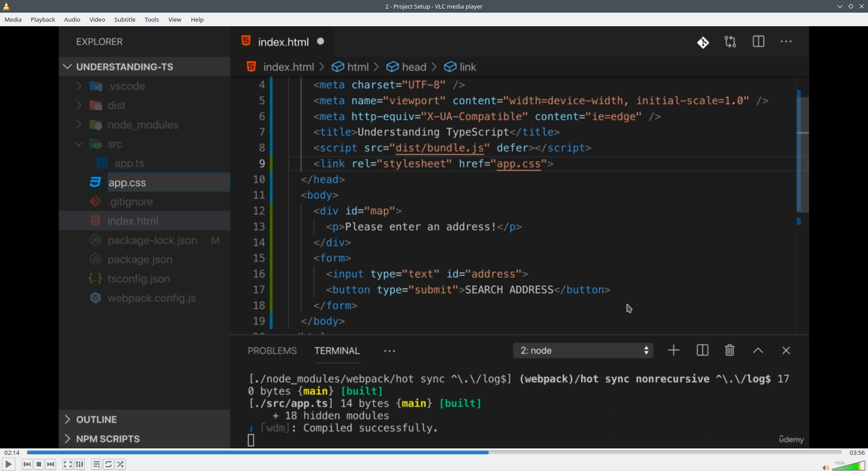Click the 'head' breadcrumb item
This screenshot has height=471, width=868.
[x=406, y=67]
